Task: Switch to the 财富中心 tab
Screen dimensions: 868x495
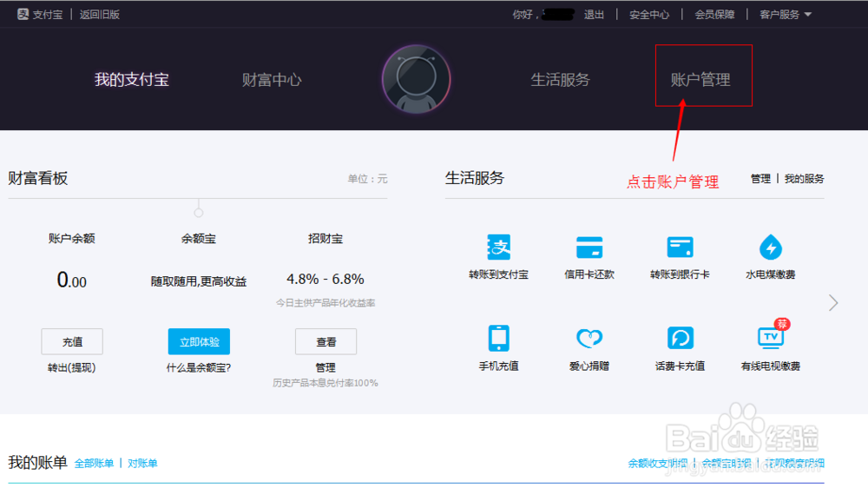Action: pyautogui.click(x=272, y=80)
